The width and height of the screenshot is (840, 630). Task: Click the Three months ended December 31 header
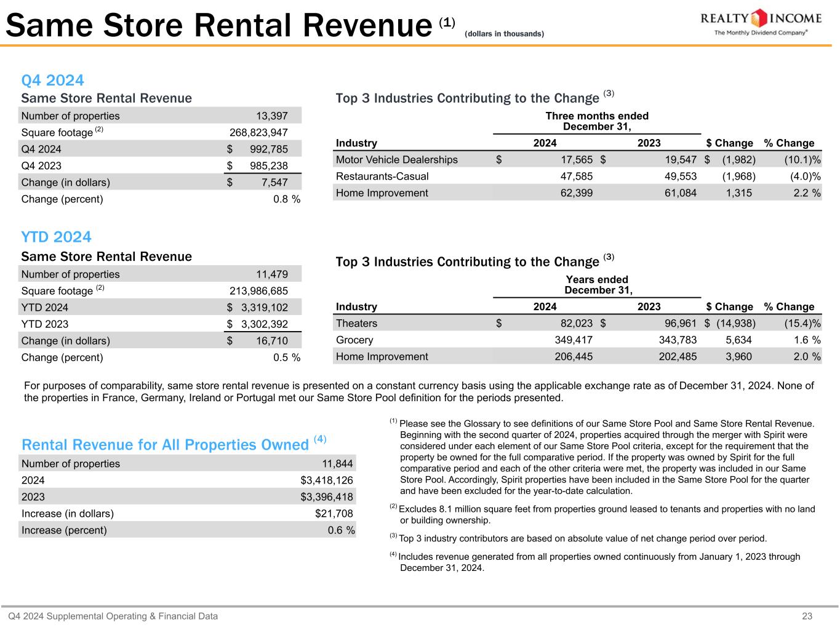click(597, 121)
